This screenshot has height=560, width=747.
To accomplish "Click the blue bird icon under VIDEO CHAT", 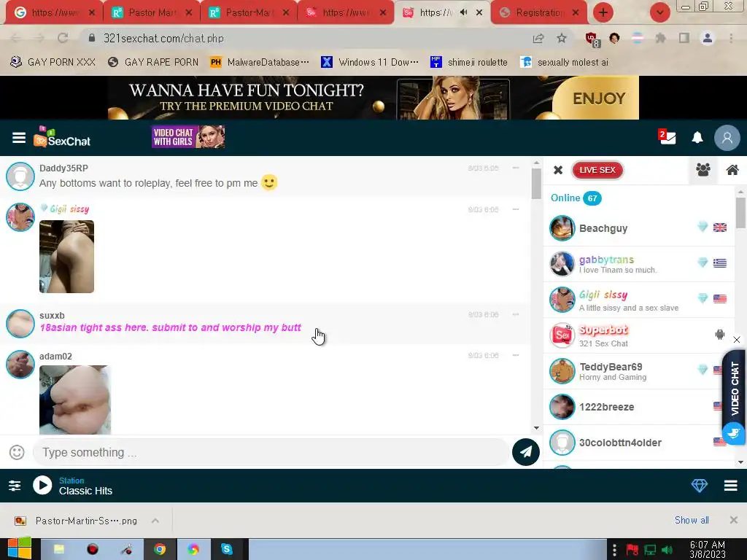I will pyautogui.click(x=734, y=433).
